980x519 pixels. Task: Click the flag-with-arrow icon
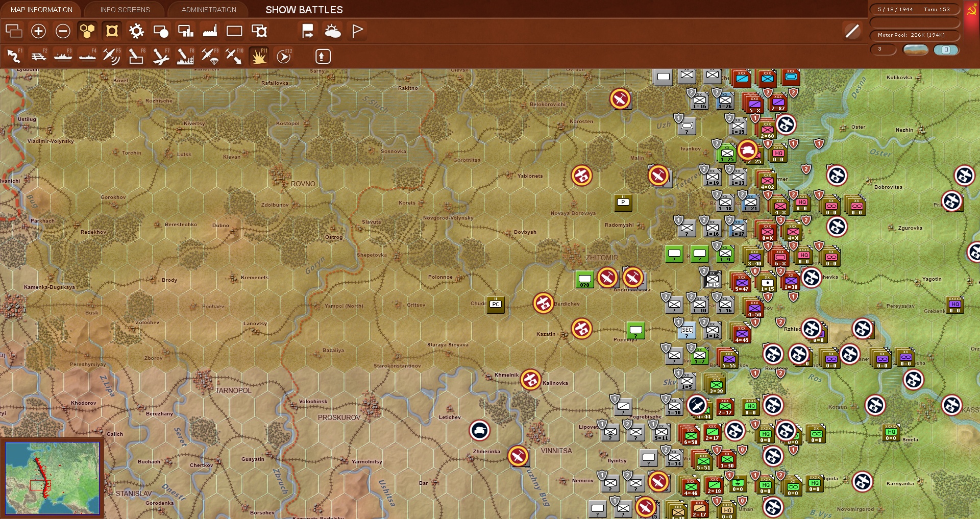coord(308,31)
